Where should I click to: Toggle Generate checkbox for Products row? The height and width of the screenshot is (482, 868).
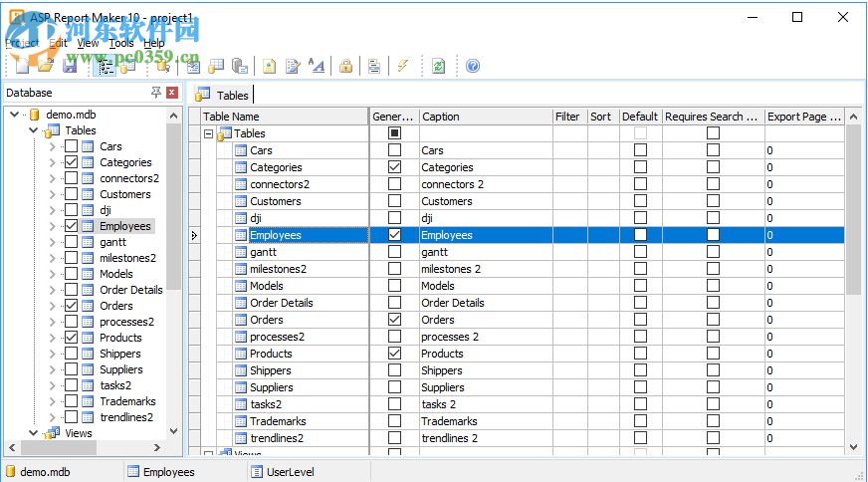pos(394,354)
